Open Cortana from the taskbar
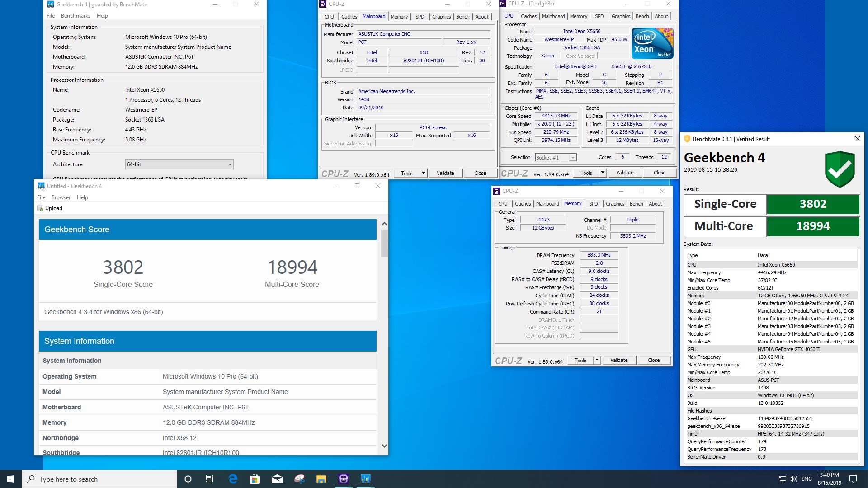 tap(188, 479)
